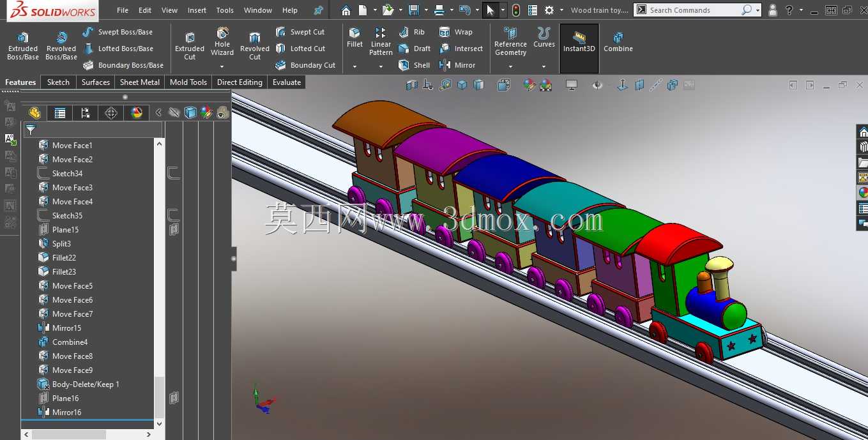Select the Revolved Boss/Base tool

tap(61, 45)
